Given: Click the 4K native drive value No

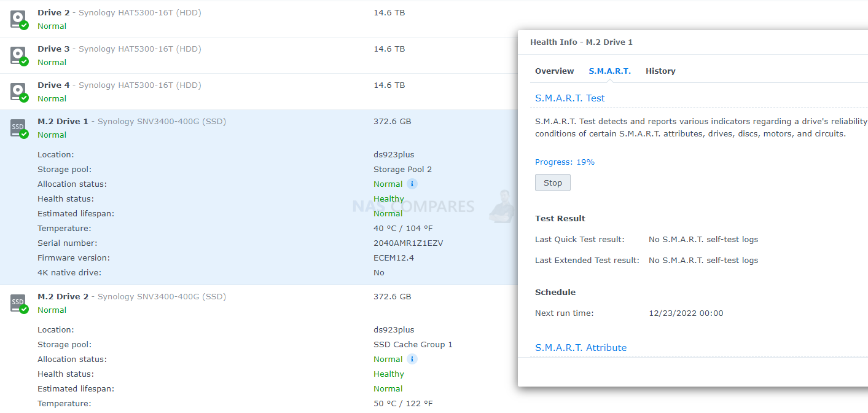Looking at the screenshot, I should pyautogui.click(x=379, y=273).
